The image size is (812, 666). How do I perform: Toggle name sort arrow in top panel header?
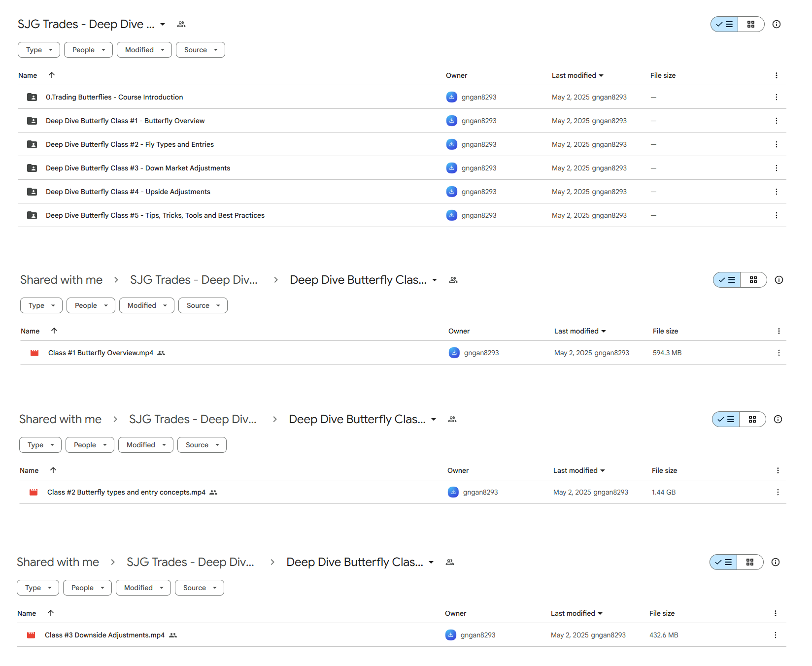[x=52, y=75]
